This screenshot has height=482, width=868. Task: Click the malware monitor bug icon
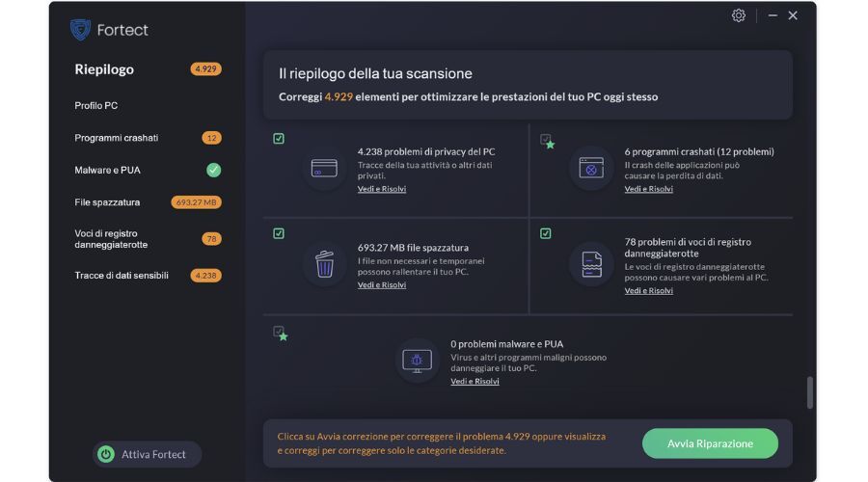click(417, 361)
